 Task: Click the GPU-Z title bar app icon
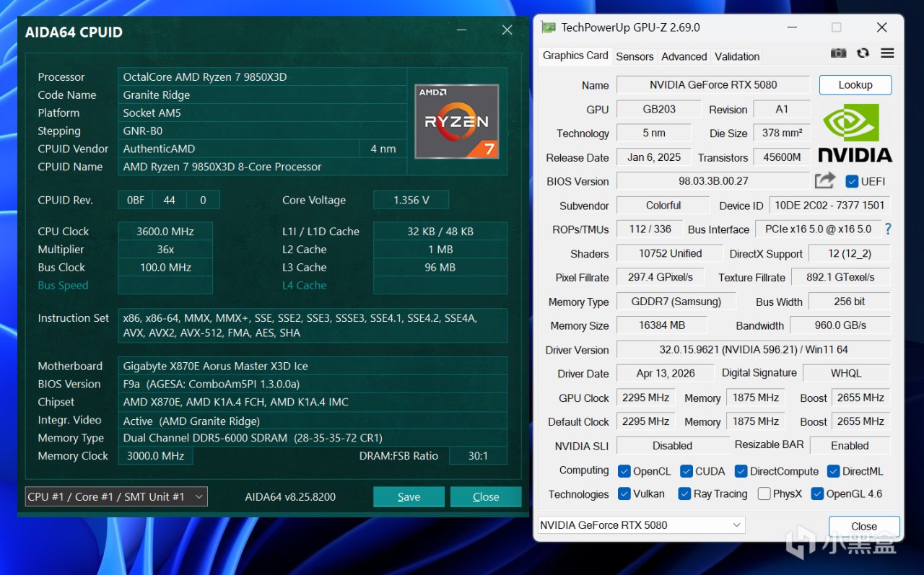click(x=549, y=27)
